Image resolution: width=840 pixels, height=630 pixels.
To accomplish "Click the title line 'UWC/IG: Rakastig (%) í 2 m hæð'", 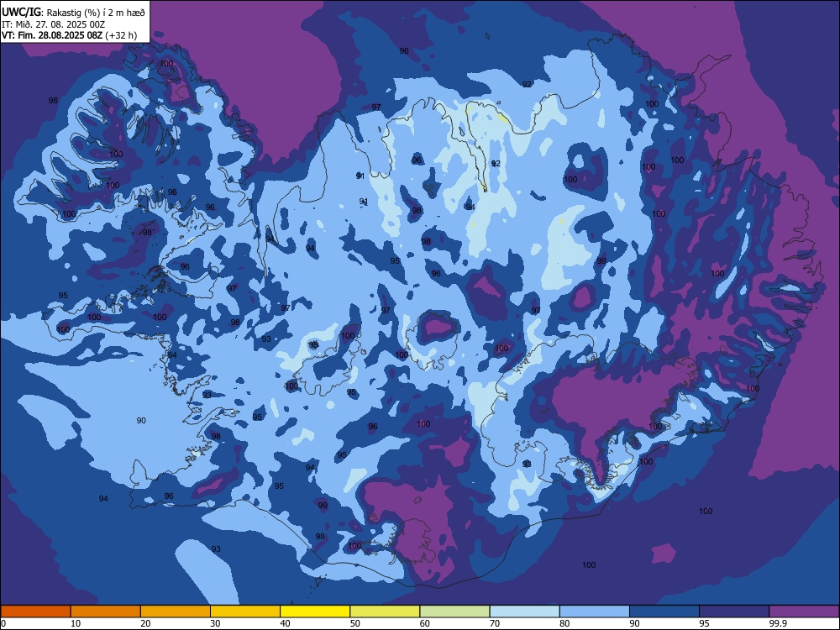I will (x=73, y=12).
